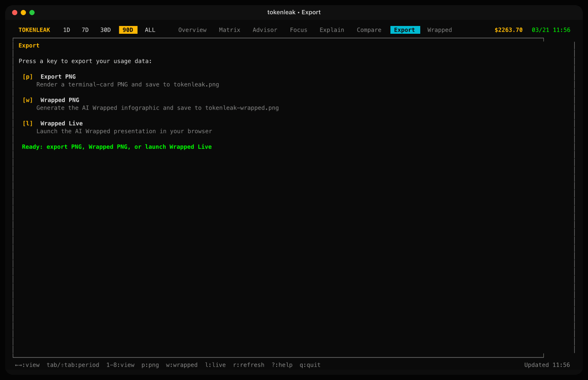Viewport: 588px width, 380px height.
Task: Click the [w] key hint
Action: [28, 100]
